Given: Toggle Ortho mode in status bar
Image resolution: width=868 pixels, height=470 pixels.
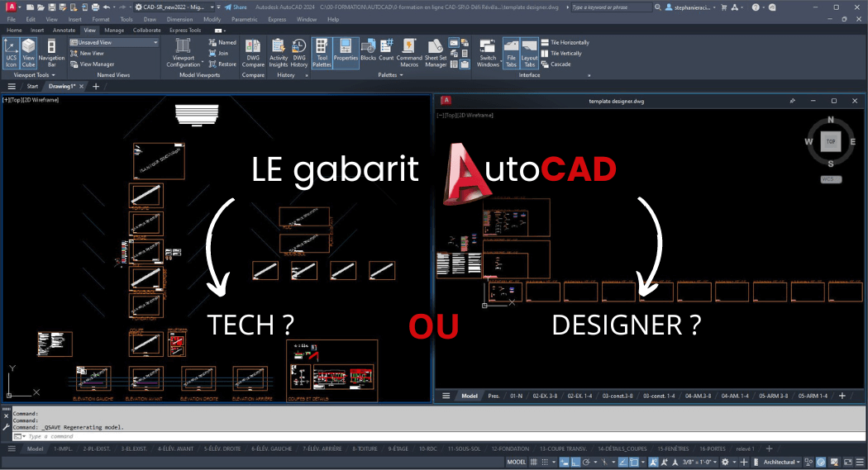Looking at the screenshot, I should pos(575,462).
